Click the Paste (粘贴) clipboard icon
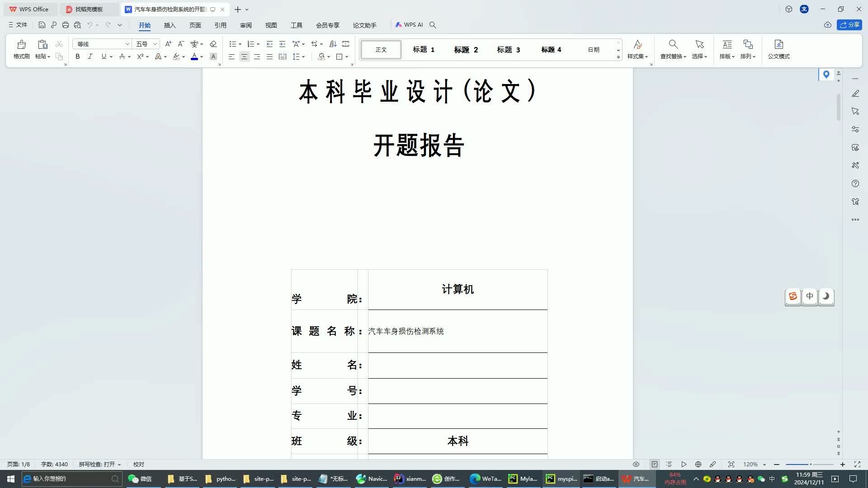Viewport: 868px width, 488px height. [x=42, y=44]
